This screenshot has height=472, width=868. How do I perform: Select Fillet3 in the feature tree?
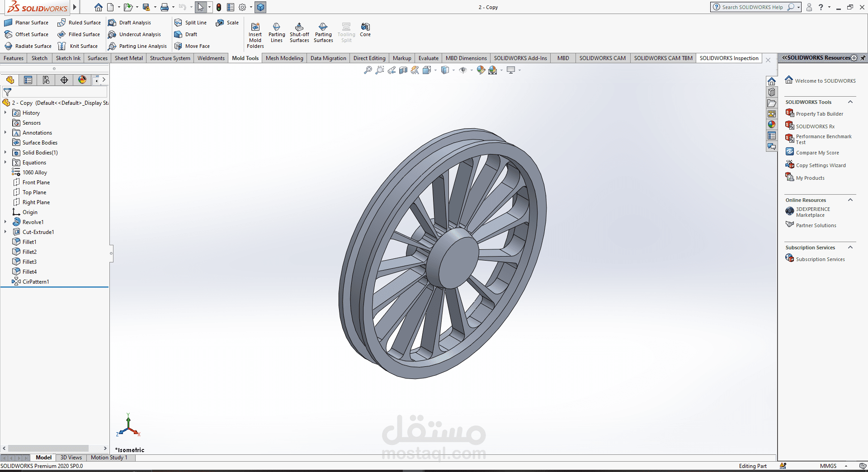(24, 262)
